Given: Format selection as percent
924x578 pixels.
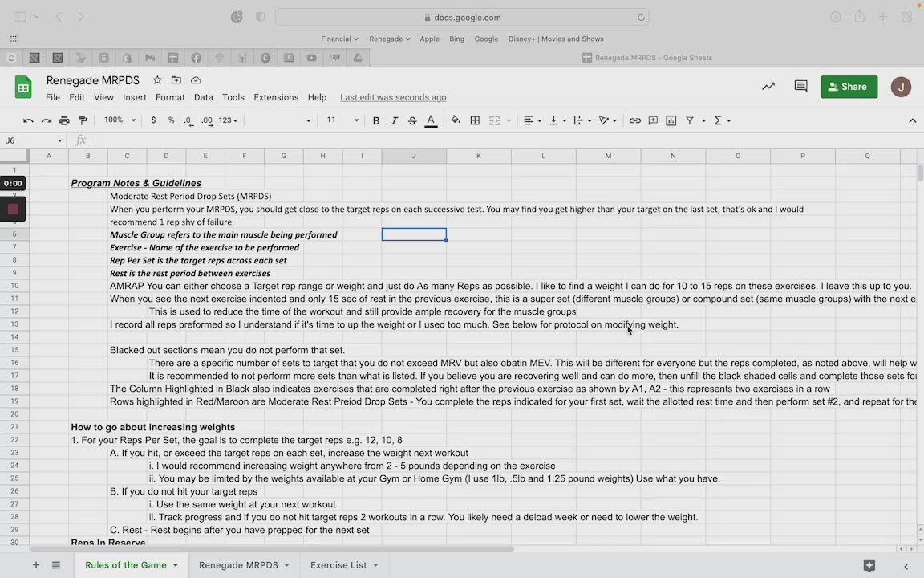Looking at the screenshot, I should coord(171,120).
